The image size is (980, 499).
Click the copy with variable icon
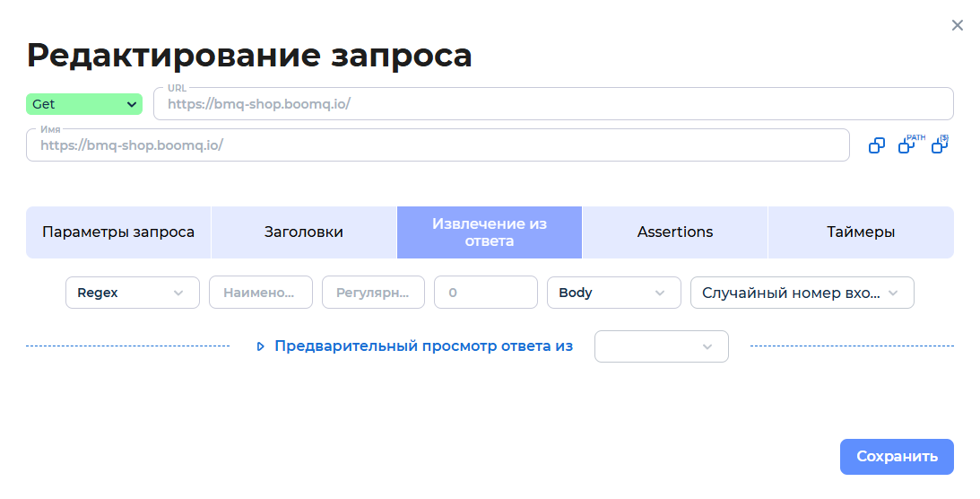pyautogui.click(x=940, y=144)
